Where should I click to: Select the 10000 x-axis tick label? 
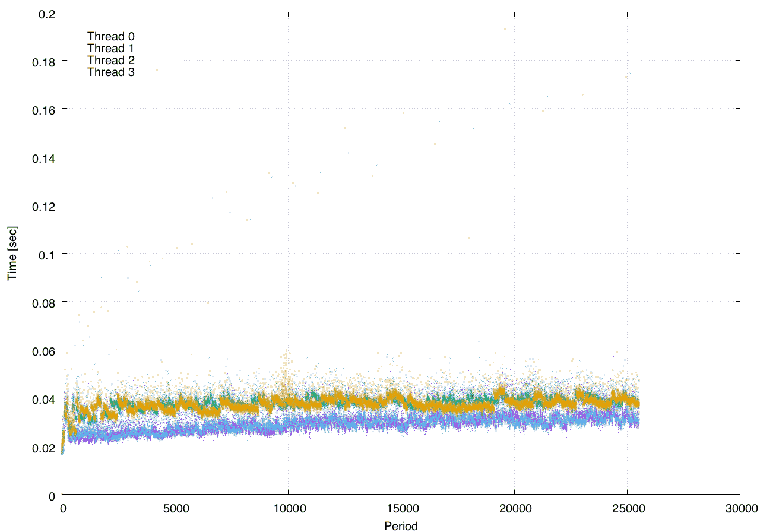[x=288, y=508]
